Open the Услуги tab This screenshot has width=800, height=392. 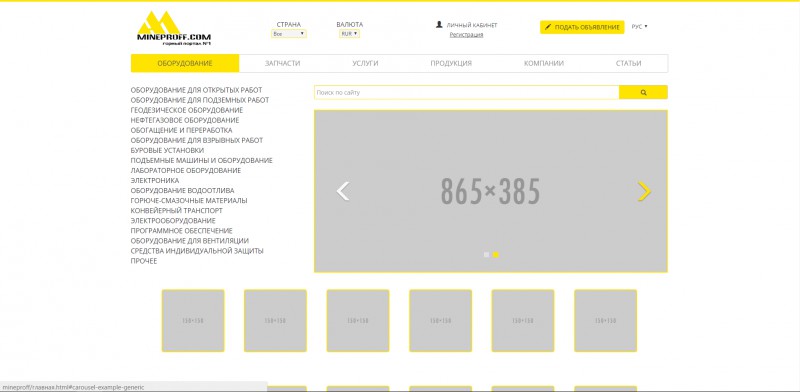pos(365,63)
